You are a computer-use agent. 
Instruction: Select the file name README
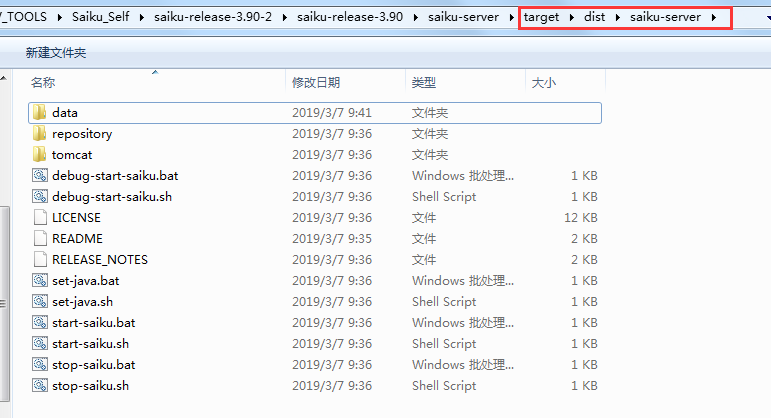(x=77, y=239)
